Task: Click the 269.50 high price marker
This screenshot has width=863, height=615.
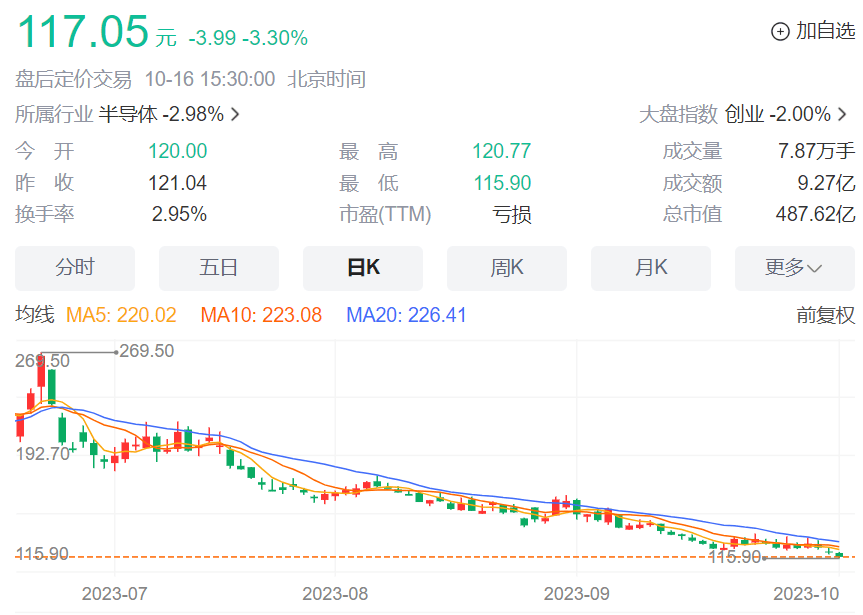Action: coord(146,351)
